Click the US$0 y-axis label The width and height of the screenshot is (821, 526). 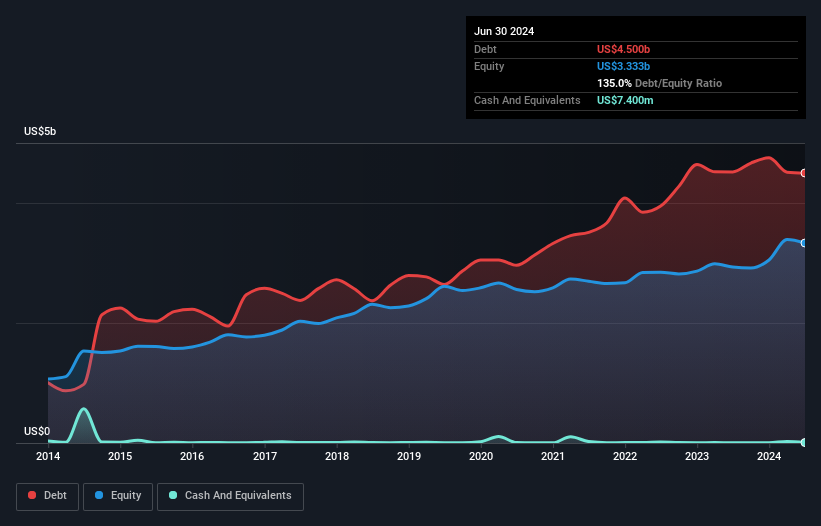tap(37, 431)
